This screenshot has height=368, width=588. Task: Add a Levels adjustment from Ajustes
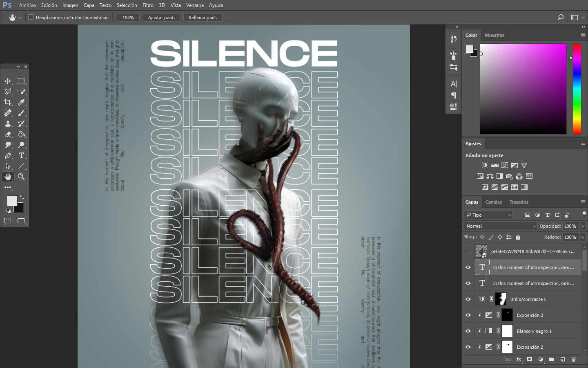pos(495,165)
